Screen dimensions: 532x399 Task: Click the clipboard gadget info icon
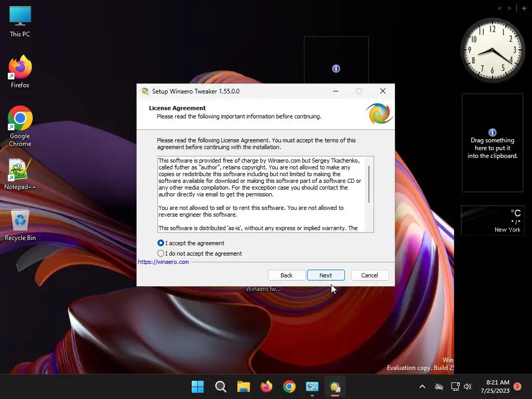click(493, 132)
